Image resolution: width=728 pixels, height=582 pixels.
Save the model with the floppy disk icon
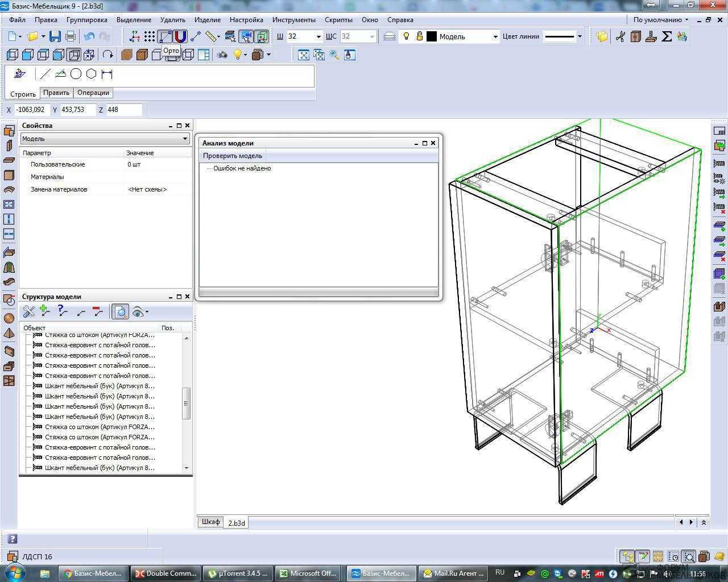pyautogui.click(x=55, y=36)
